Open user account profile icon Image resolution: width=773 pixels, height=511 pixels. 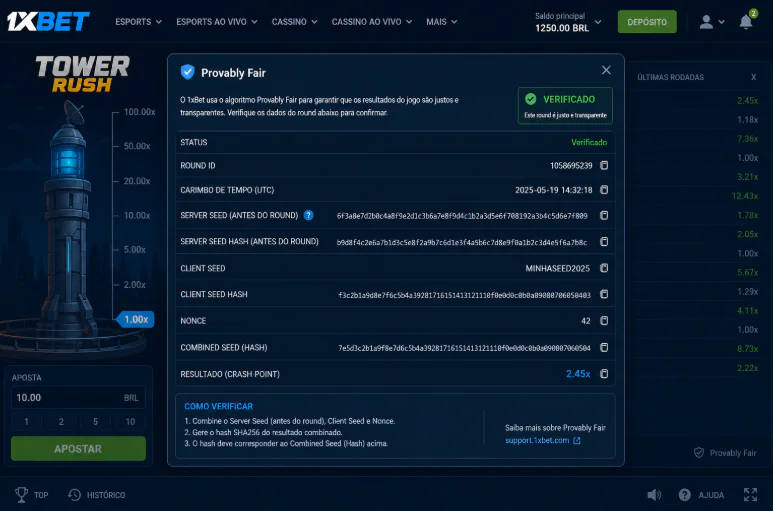(x=706, y=22)
